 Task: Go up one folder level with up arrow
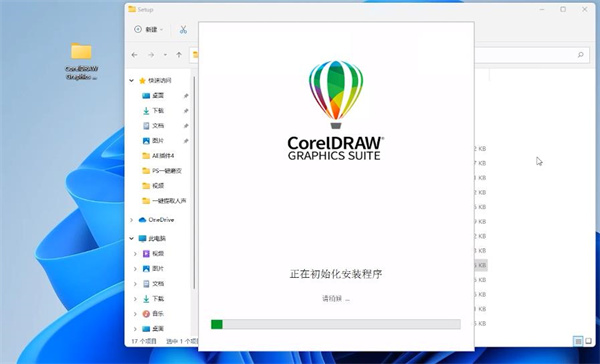coord(179,55)
